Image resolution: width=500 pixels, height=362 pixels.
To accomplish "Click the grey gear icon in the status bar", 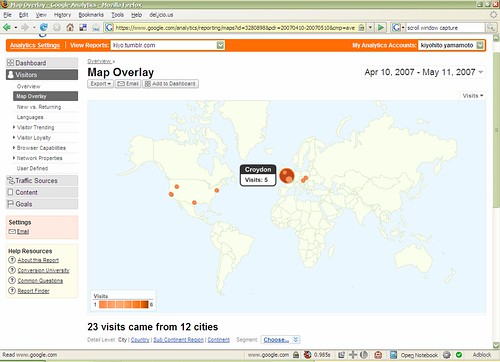I will pyautogui.click(x=447, y=355).
